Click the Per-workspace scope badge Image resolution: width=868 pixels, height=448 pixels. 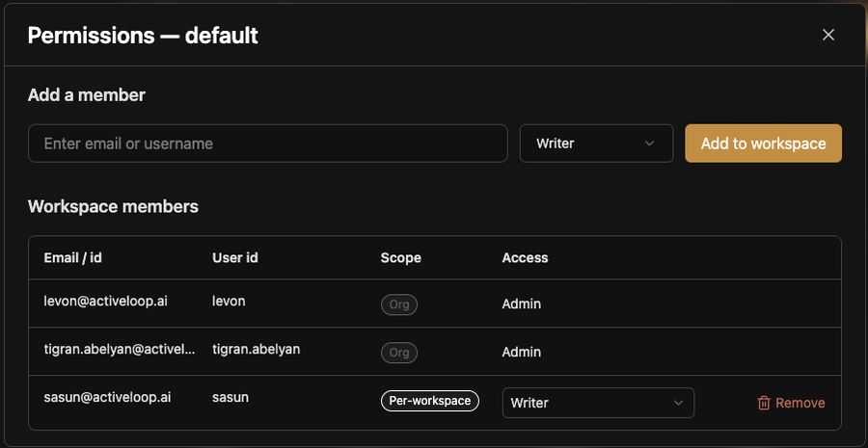429,401
